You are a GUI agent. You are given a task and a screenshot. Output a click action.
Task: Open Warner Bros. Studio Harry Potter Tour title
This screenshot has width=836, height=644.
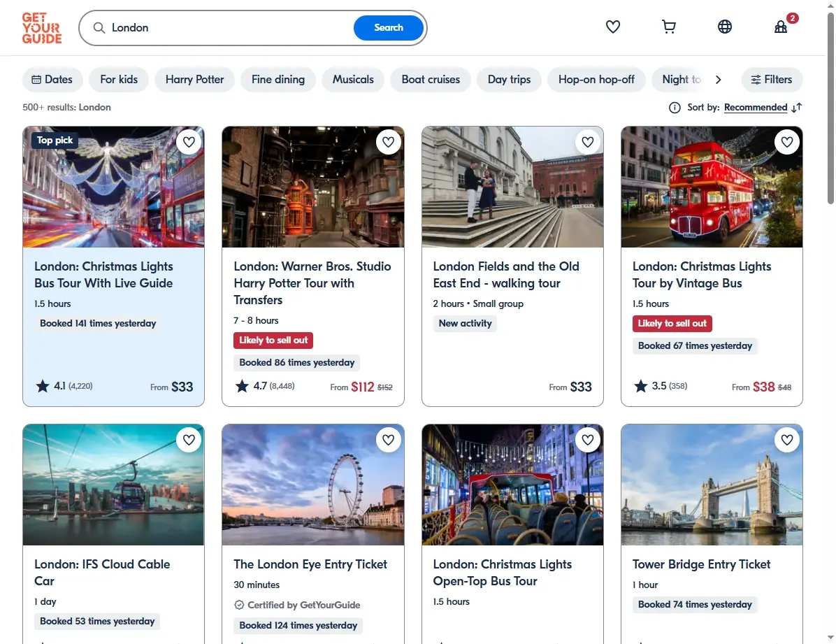coord(312,283)
